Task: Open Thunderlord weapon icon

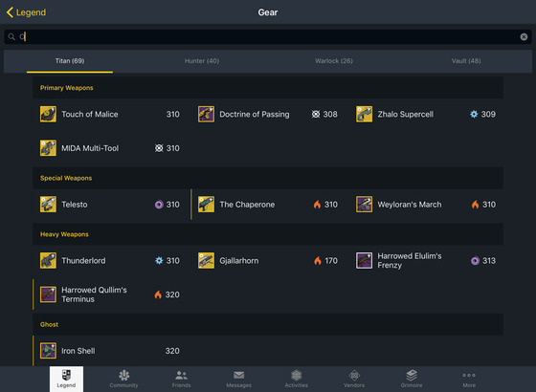Action: pyautogui.click(x=48, y=260)
